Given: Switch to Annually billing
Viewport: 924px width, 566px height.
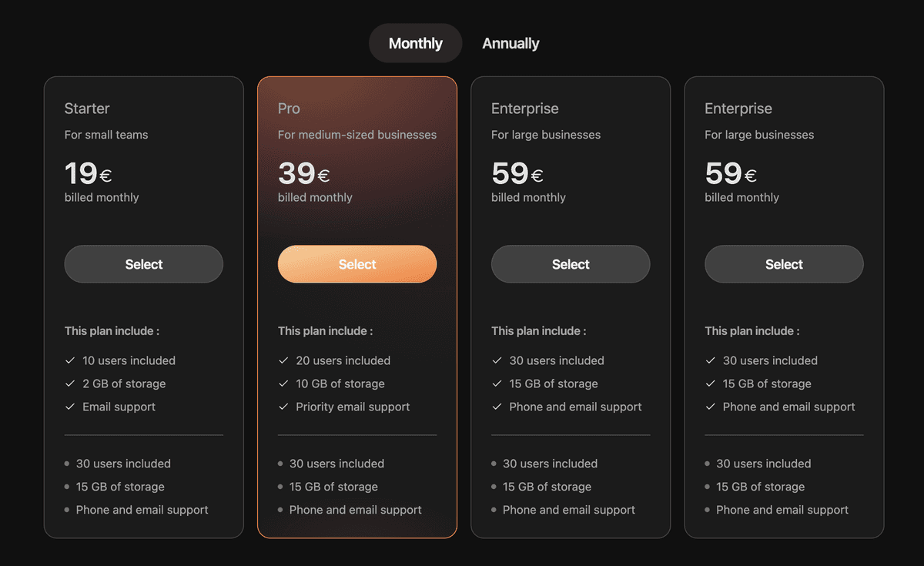Looking at the screenshot, I should [511, 43].
